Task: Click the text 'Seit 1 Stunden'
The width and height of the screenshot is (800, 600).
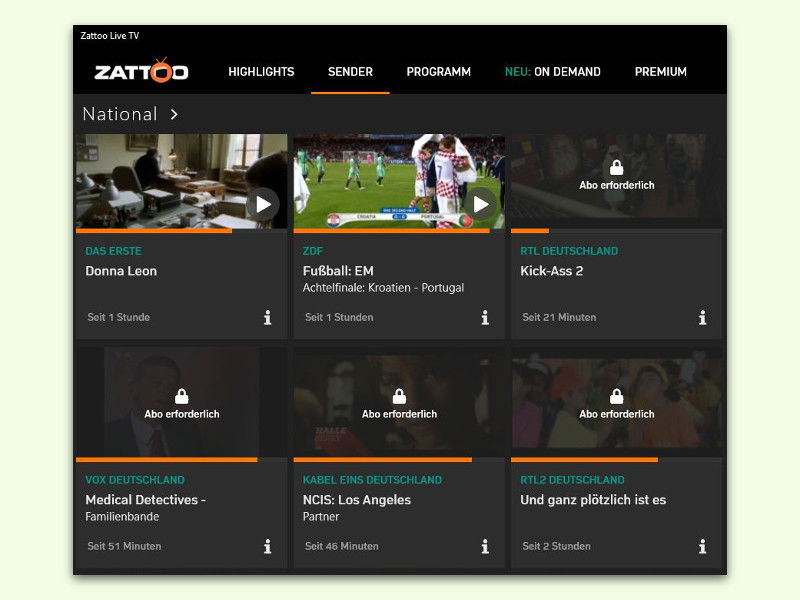Action: click(x=339, y=317)
